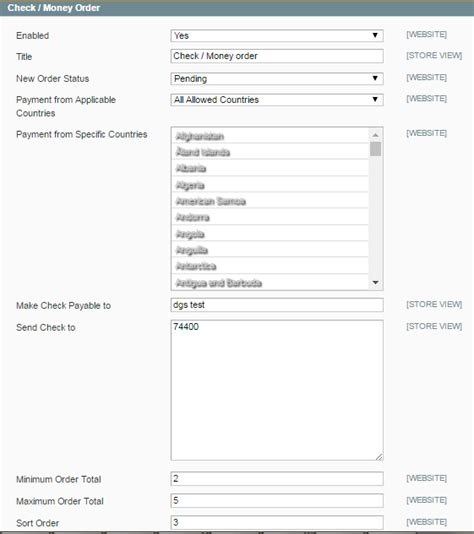Viewport: 474px width, 534px height.
Task: Select Antigua and Barbuda in the list
Action: [270, 283]
